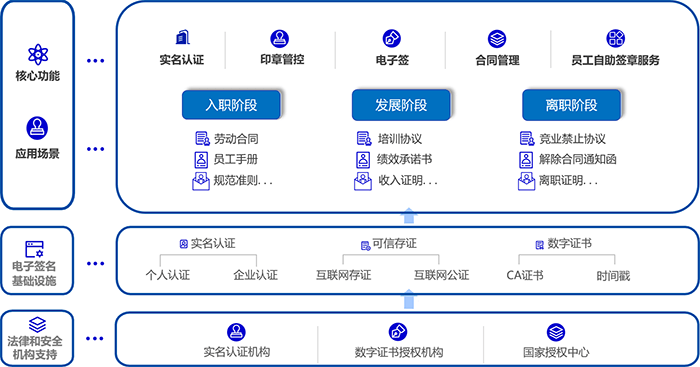Click the 离职证明 text

coord(561,180)
